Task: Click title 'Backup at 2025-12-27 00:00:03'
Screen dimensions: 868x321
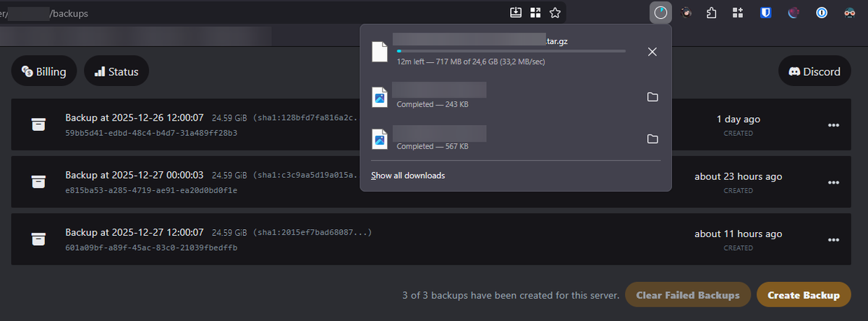Action: tap(135, 175)
